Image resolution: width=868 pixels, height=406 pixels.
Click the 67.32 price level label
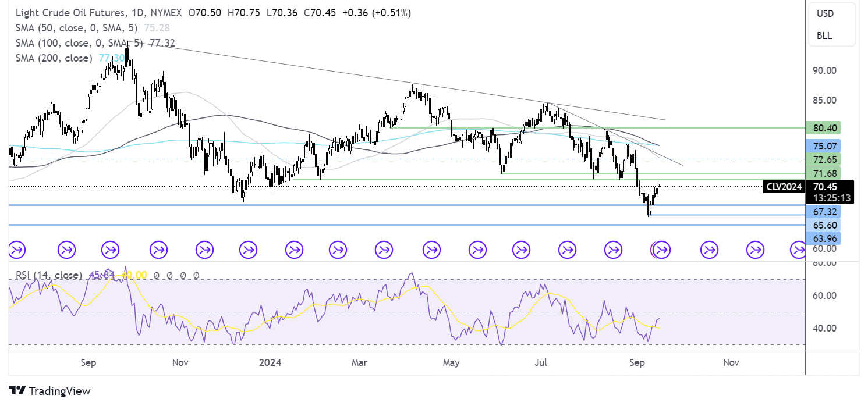point(823,212)
